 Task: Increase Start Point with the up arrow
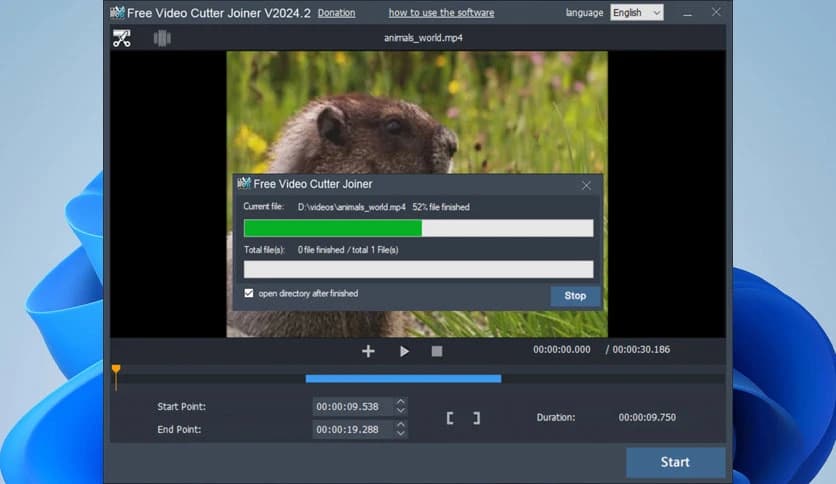(x=401, y=402)
